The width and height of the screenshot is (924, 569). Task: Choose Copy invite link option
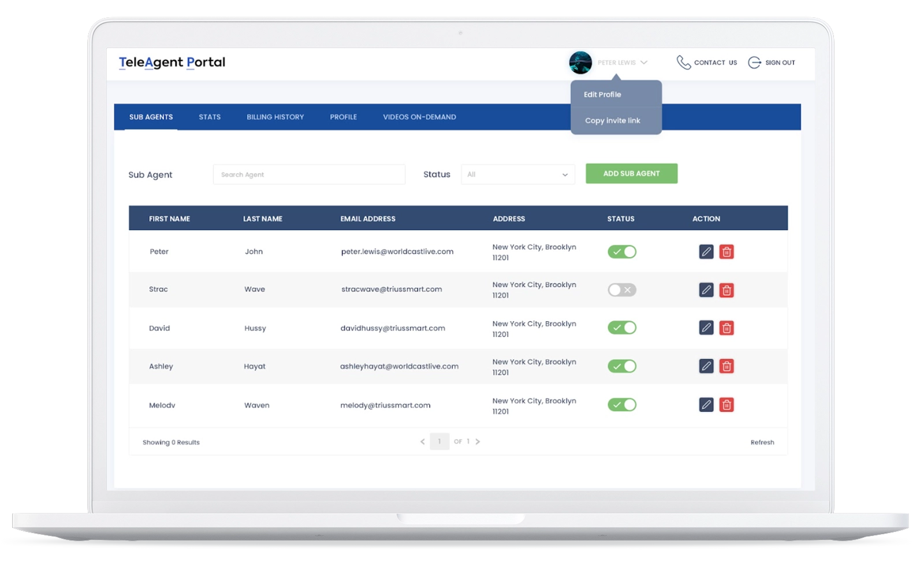pos(613,120)
